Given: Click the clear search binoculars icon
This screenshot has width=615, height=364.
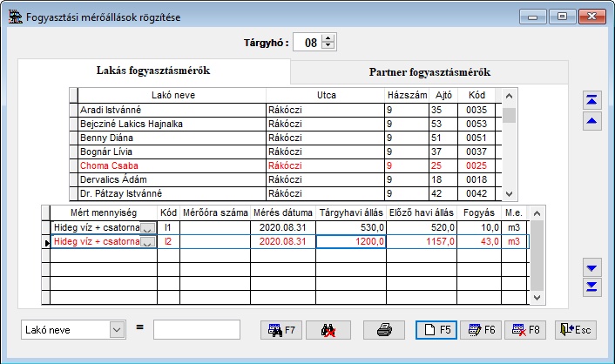Looking at the screenshot, I should (328, 330).
